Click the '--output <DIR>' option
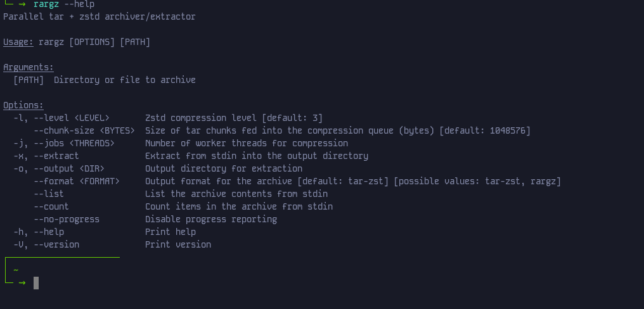The image size is (644, 309). point(69,169)
